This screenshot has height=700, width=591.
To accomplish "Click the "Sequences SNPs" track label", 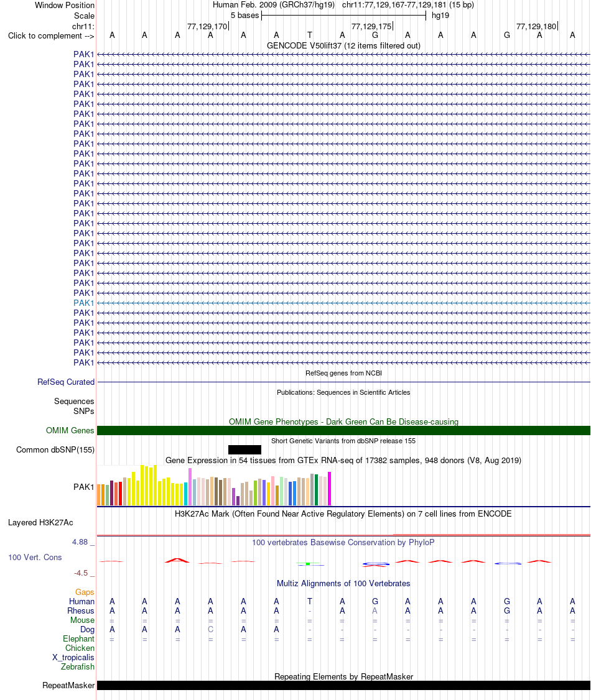I will point(74,406).
